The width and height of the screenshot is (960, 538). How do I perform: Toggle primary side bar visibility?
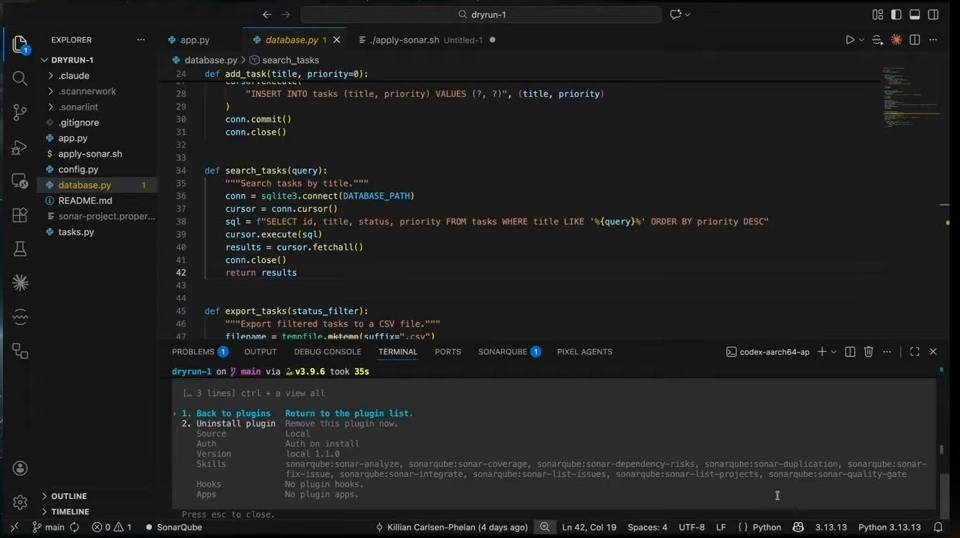(896, 15)
